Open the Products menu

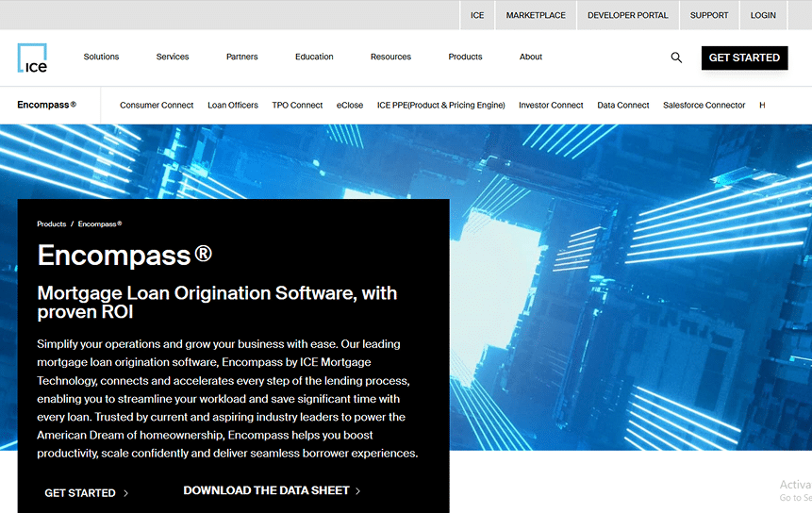point(465,57)
